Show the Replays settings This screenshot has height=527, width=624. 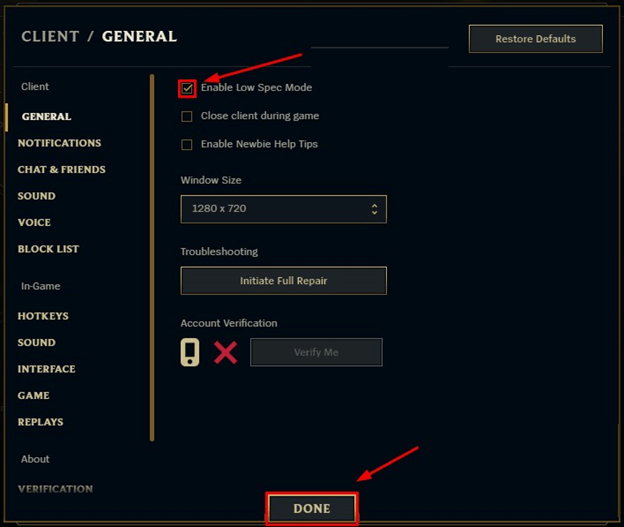click(x=40, y=422)
